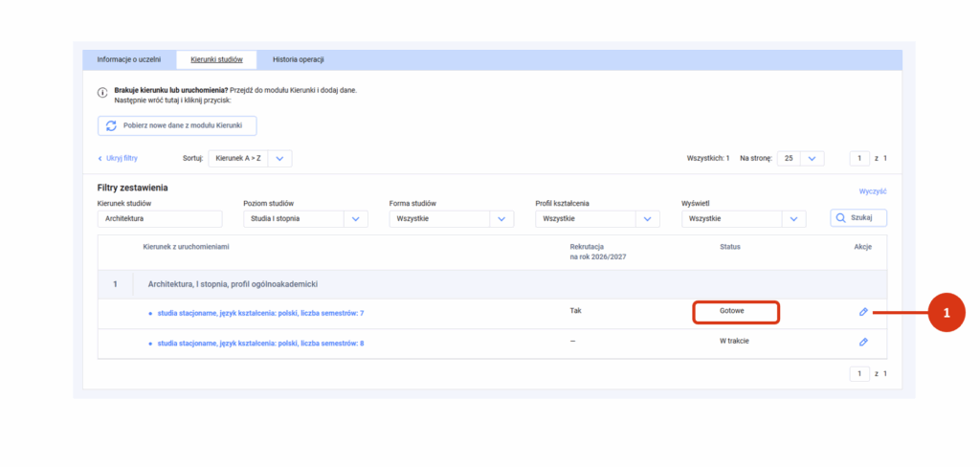Open the Informacje o uczelni tab

coord(129,59)
